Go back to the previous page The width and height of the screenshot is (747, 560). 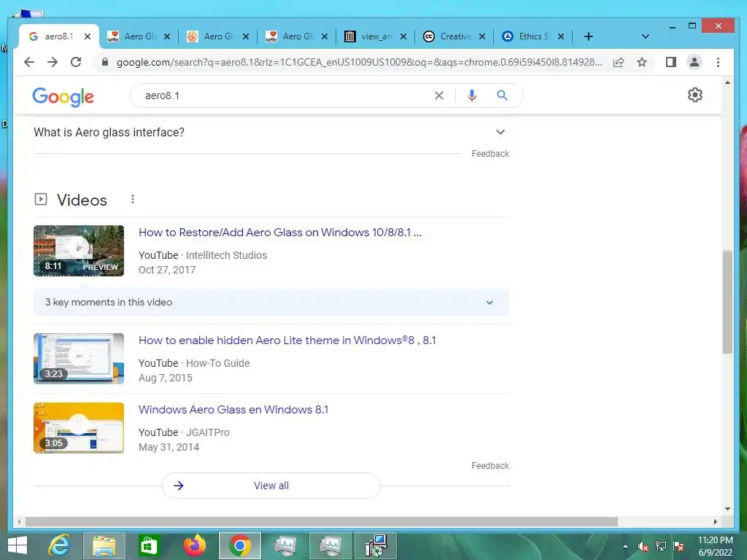29,63
